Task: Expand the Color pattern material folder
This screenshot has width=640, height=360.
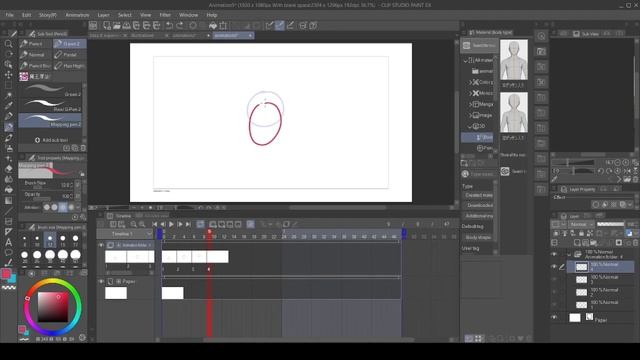Action: 471,82
